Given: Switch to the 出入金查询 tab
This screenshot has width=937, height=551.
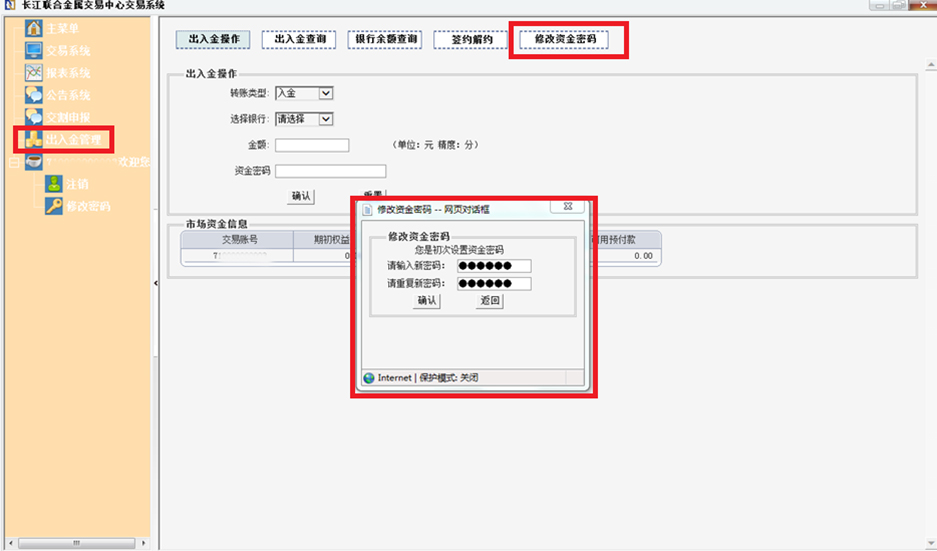Looking at the screenshot, I should (299, 39).
